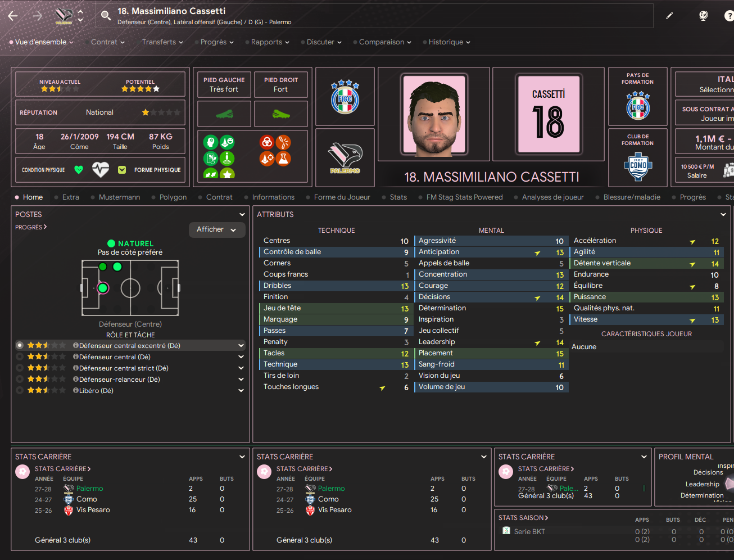Open the PROGRÈS link in Postes
This screenshot has width=734, height=560.
click(x=31, y=227)
